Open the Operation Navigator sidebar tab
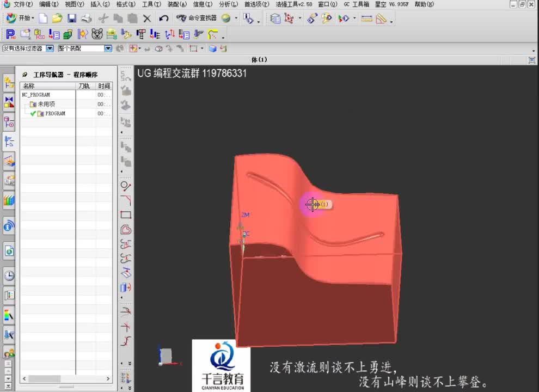Viewport: 539px width, 392px height. tap(9, 142)
